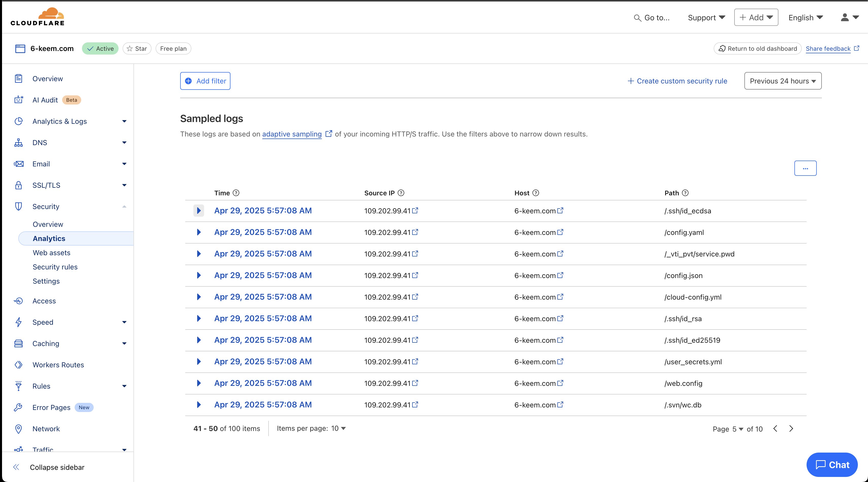Open Security Settings submenu item
The width and height of the screenshot is (868, 482).
pos(46,281)
